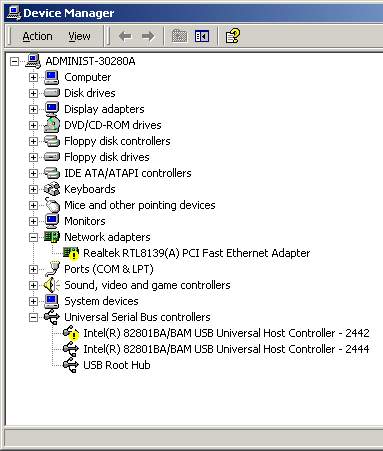This screenshot has width=383, height=451.
Task: Click the Network adapters card icon
Action: click(52, 237)
